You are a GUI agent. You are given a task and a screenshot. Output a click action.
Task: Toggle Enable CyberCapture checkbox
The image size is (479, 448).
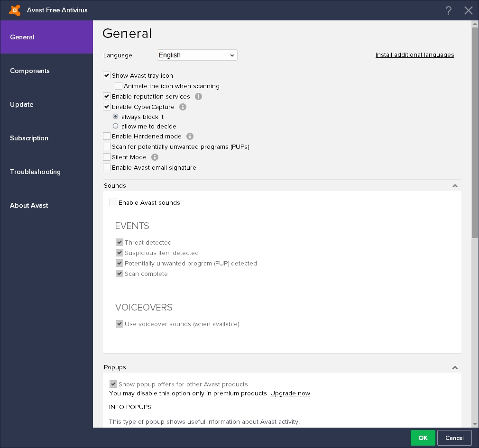pyautogui.click(x=107, y=107)
